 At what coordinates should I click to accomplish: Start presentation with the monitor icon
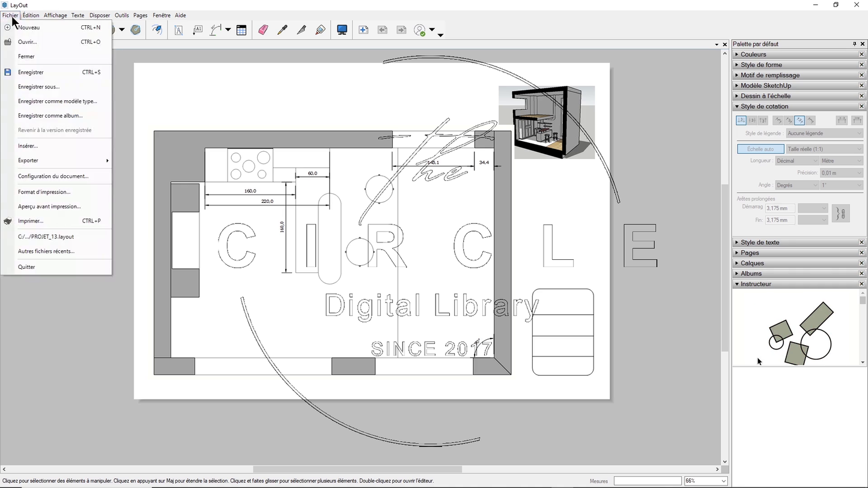[342, 30]
